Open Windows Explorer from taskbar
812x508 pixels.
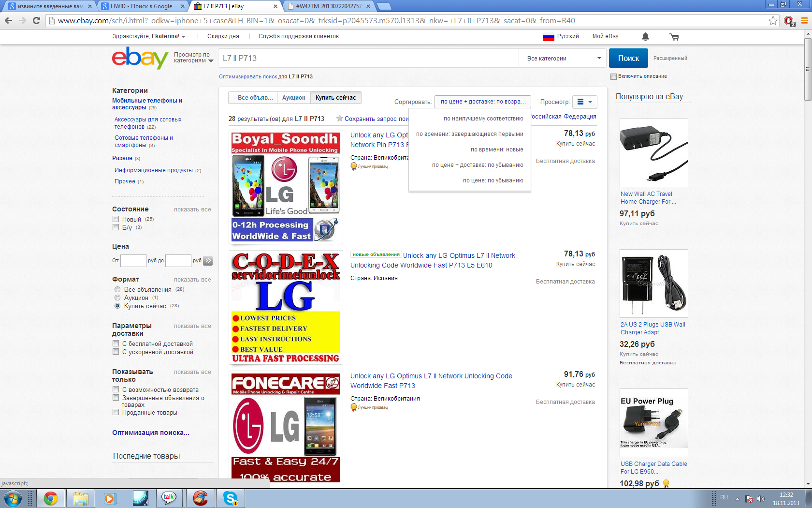(80, 498)
